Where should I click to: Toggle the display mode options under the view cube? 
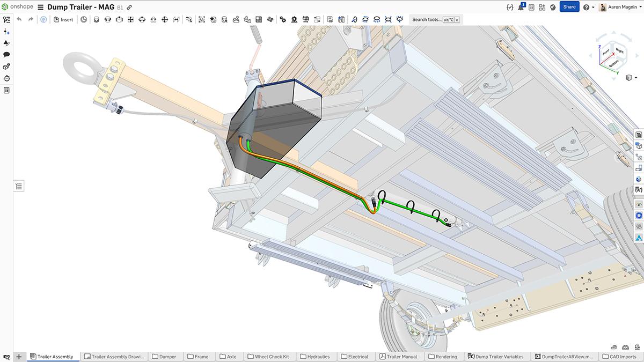click(x=628, y=76)
